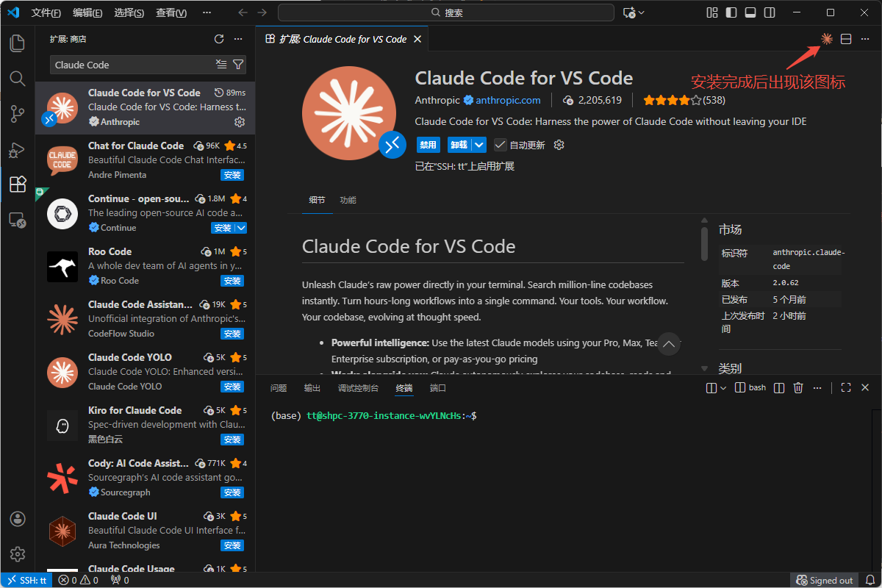Install Chat for Claude Code extension

[x=232, y=175]
